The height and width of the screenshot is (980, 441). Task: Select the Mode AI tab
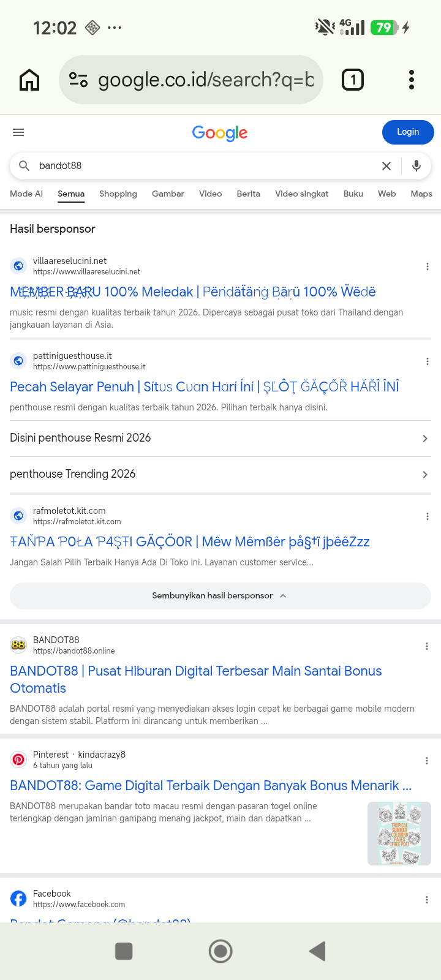coord(26,194)
